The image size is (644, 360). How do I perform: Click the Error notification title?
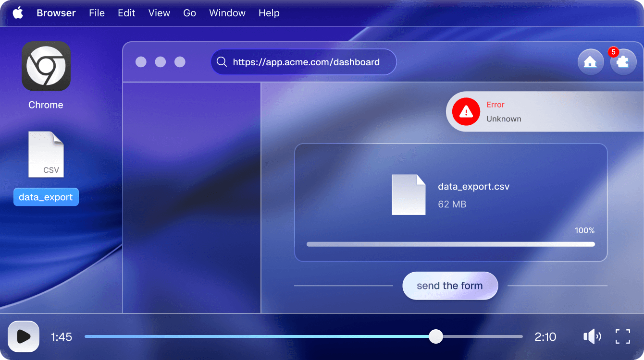(x=495, y=105)
